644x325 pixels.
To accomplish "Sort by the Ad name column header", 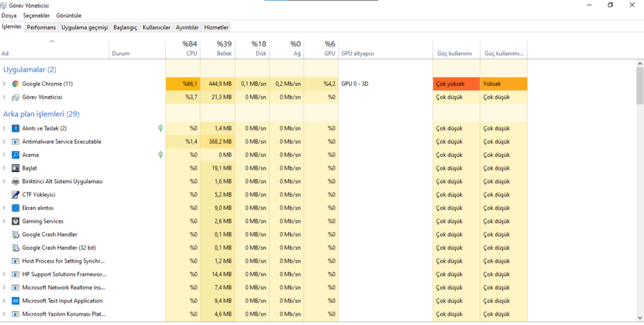I will (54, 49).
